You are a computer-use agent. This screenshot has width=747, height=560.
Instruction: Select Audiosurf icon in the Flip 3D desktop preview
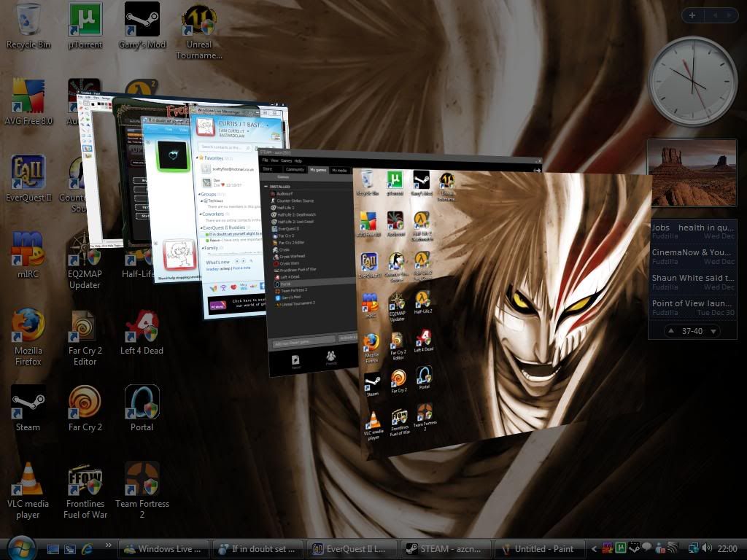(395, 224)
